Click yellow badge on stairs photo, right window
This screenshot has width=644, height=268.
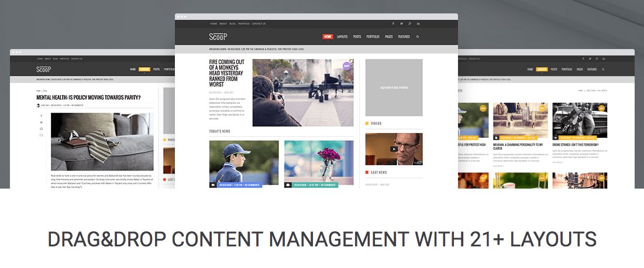[x=543, y=108]
